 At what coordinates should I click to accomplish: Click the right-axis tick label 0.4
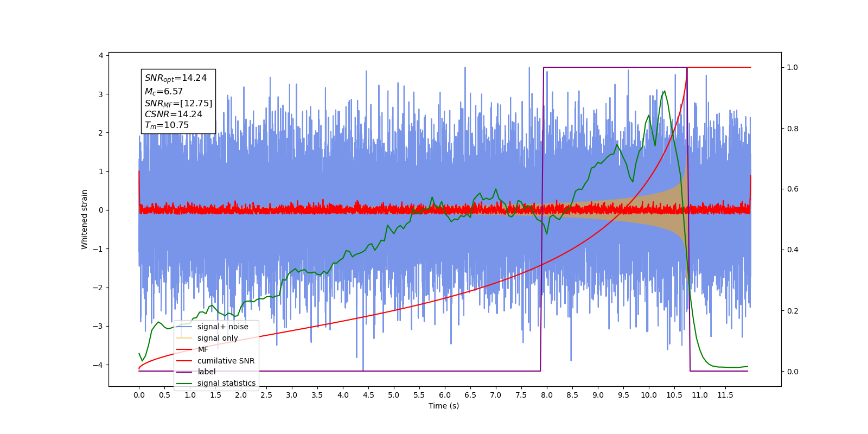point(793,250)
